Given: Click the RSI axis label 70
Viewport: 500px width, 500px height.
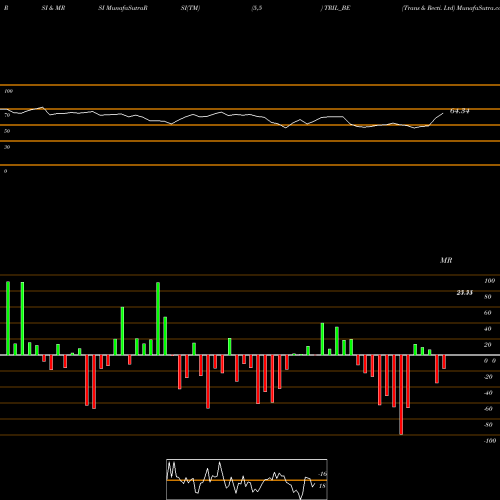Looking at the screenshot, I should pos(7,115).
